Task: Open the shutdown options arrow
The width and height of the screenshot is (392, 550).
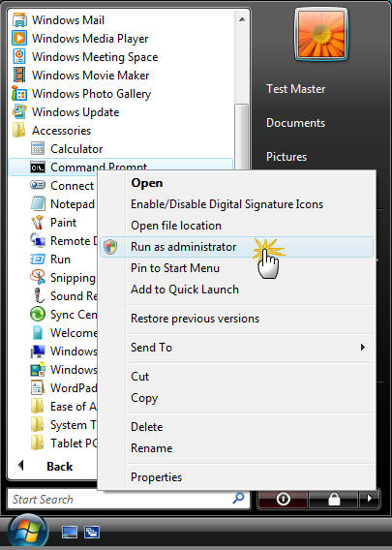Action: (369, 499)
